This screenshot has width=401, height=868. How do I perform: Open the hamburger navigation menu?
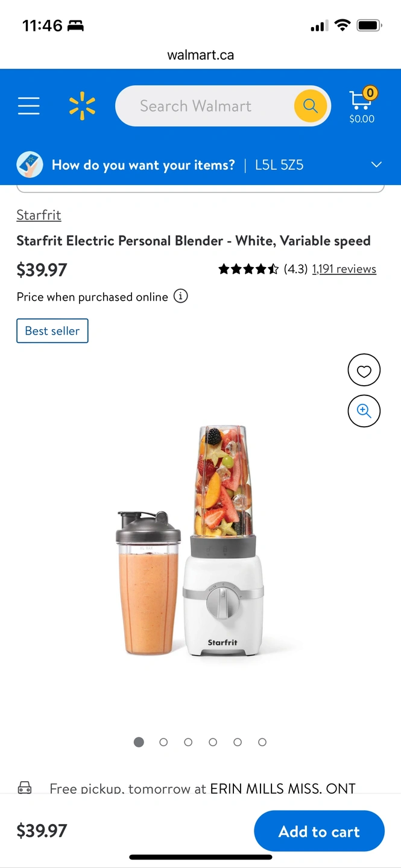[x=28, y=106]
